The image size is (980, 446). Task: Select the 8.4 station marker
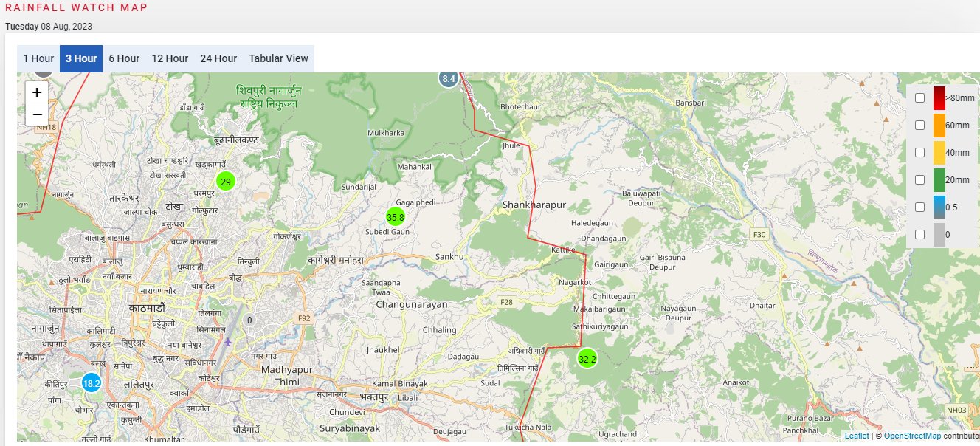point(449,78)
